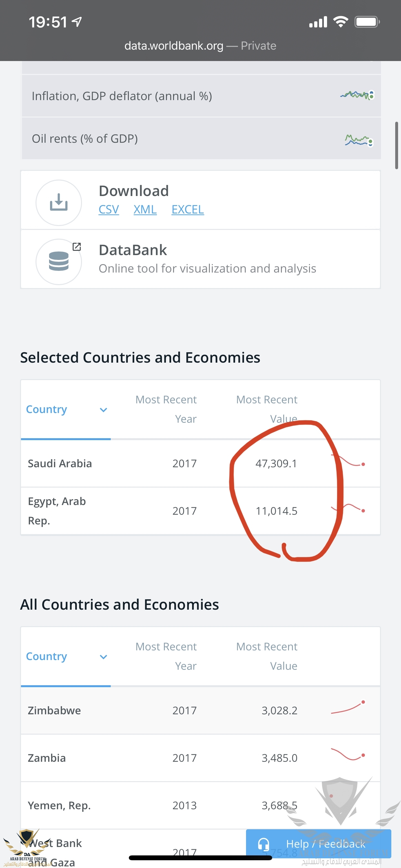Tap the external link icon beside DataBank
The image size is (401, 868).
[77, 247]
